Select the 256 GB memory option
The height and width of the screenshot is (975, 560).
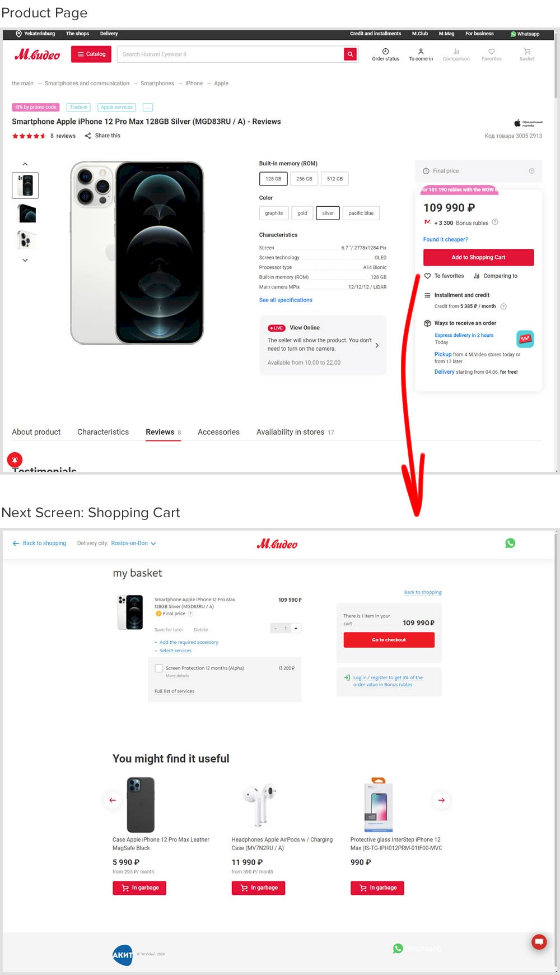304,179
